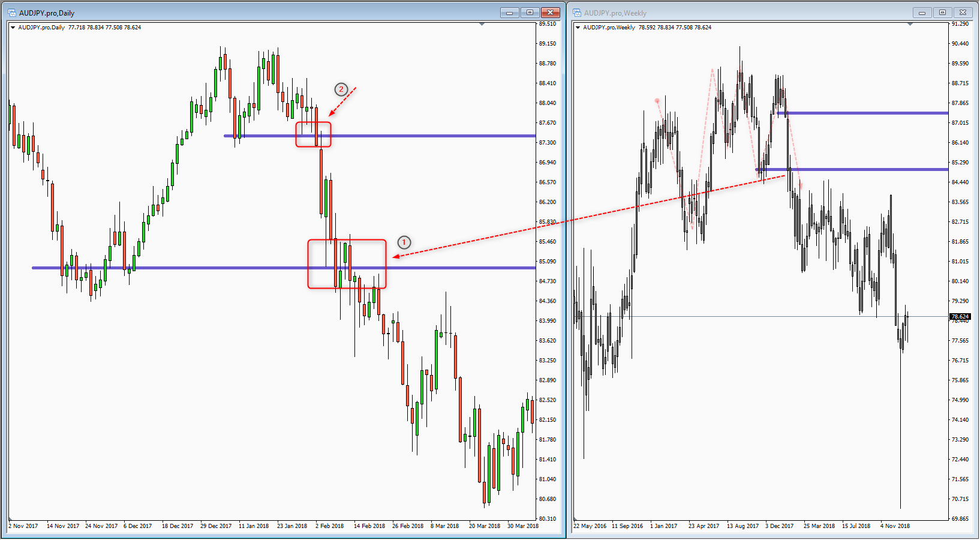This screenshot has width=980, height=540.
Task: Expand the AUDJPY.pro,Daily symbol dropdown triangle
Action: click(x=13, y=28)
